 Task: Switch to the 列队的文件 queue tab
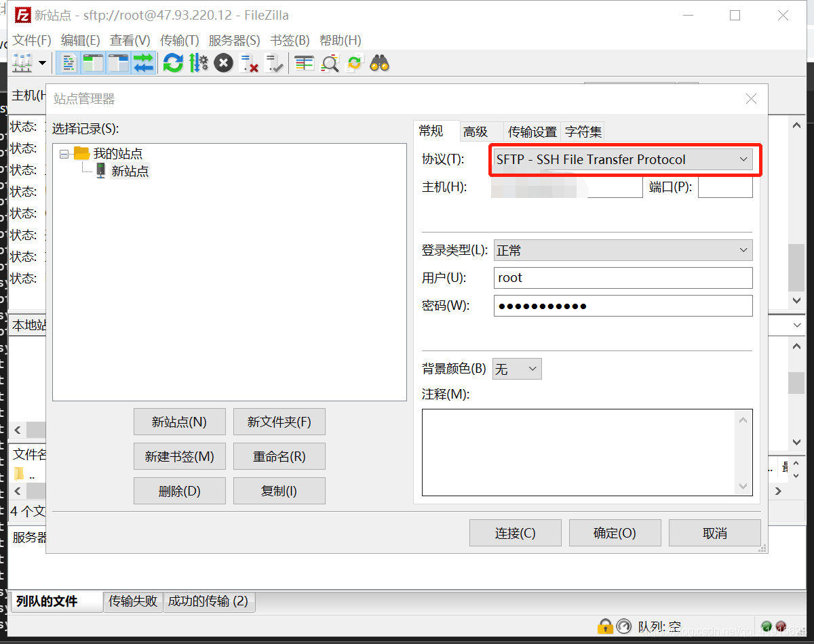tap(56, 601)
